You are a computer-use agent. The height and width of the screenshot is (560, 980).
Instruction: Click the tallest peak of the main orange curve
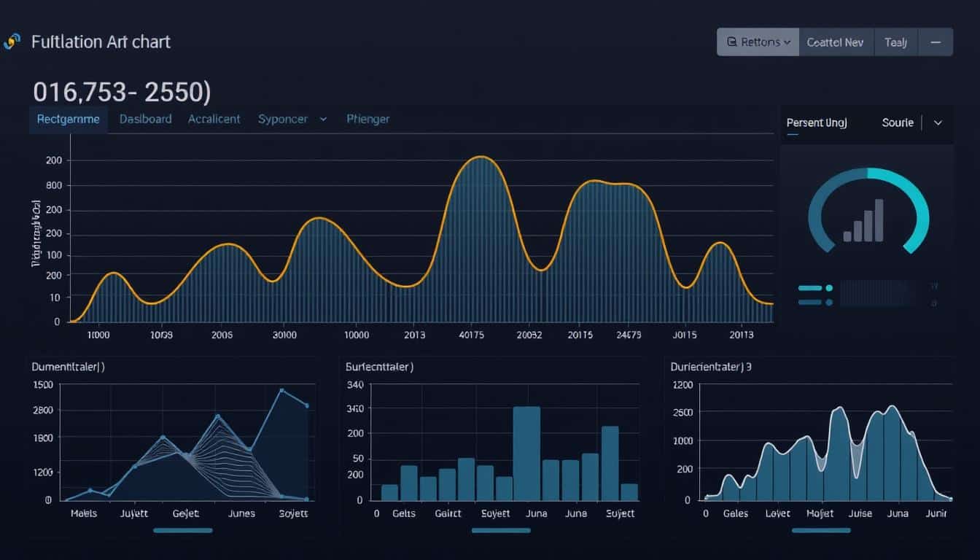click(479, 157)
